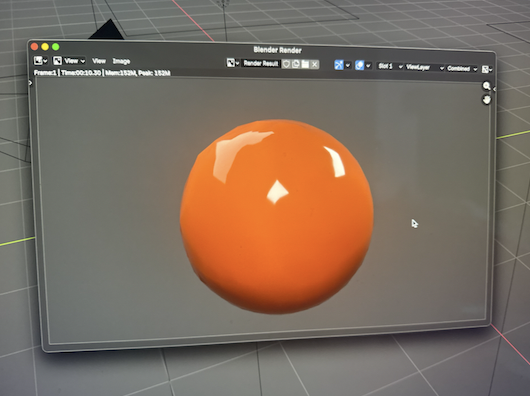Click the red close window button
530x396 pixels.
coord(34,47)
